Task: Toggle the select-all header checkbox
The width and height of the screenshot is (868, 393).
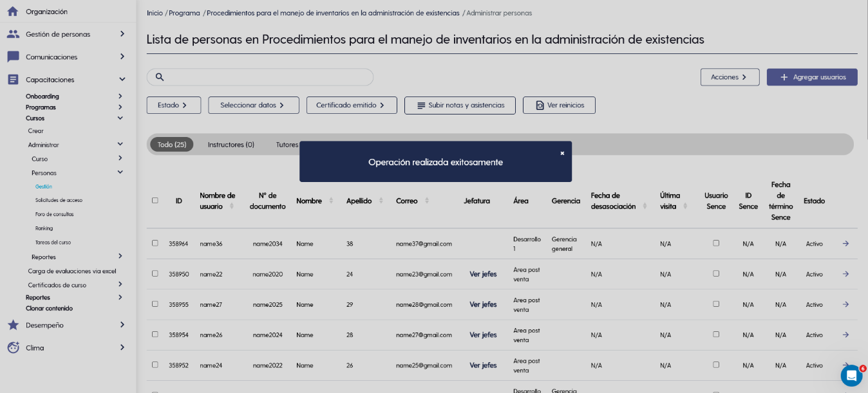Action: [155, 201]
